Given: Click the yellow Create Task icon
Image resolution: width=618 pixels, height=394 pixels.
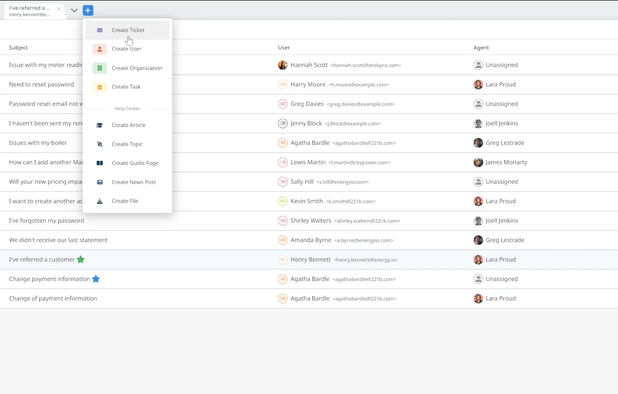Looking at the screenshot, I should click(100, 87).
